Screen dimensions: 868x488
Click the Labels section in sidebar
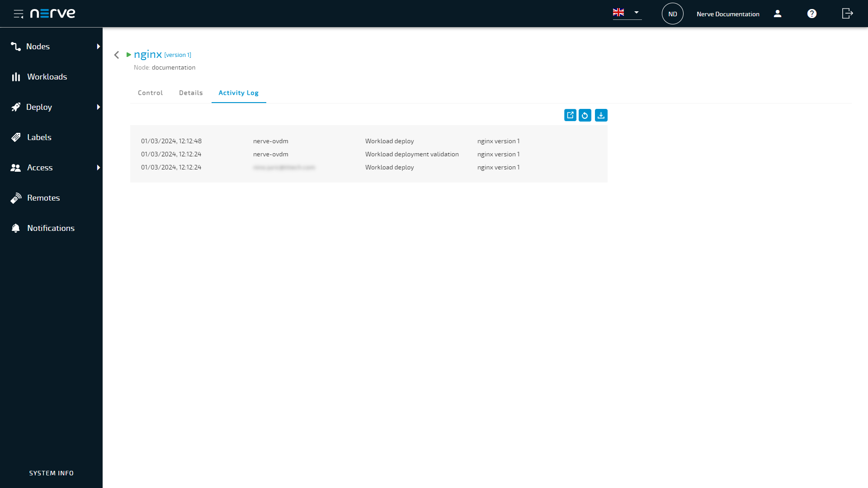(39, 137)
